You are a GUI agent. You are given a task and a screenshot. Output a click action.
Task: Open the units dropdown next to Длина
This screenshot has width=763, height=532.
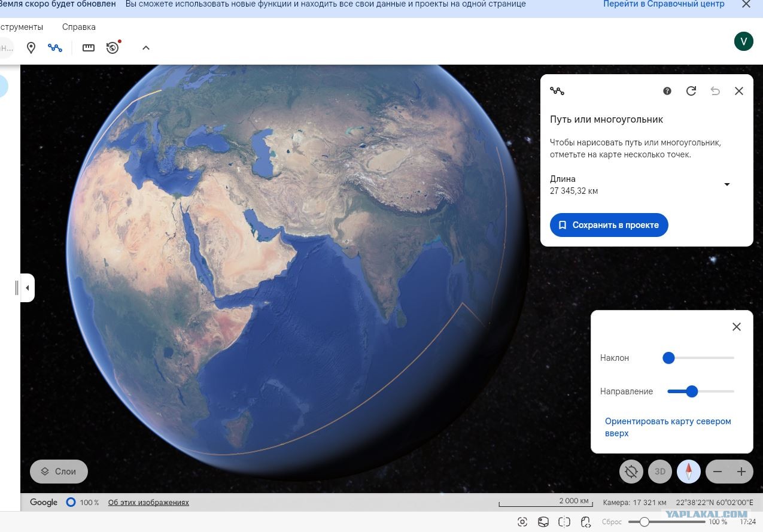coord(727,184)
